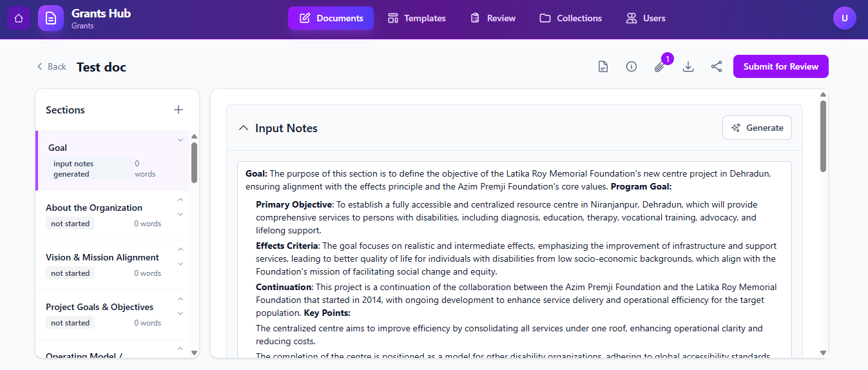
Task: Click 'not started' badge under Vision & Mission Alignment
Action: pos(70,273)
